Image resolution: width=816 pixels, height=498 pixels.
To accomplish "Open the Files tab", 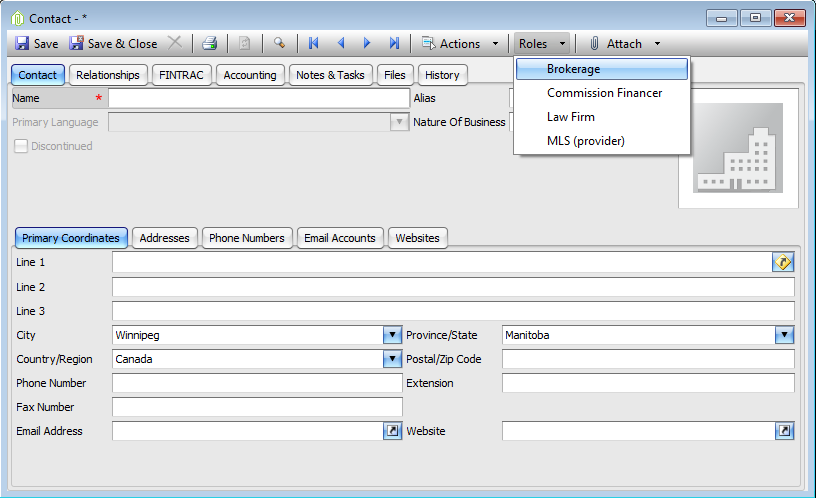I will click(395, 75).
